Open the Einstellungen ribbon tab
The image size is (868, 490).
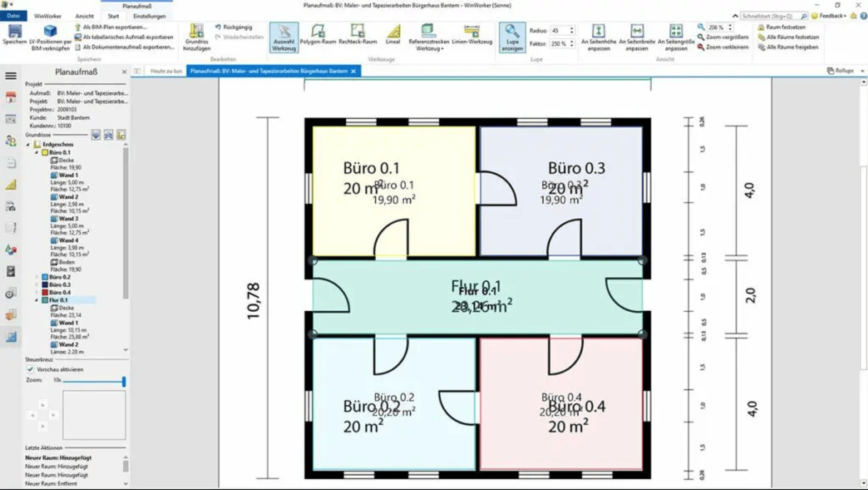pyautogui.click(x=149, y=16)
